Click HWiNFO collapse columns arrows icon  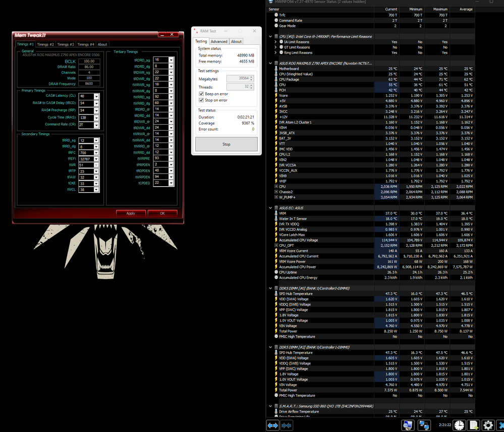pos(287,425)
